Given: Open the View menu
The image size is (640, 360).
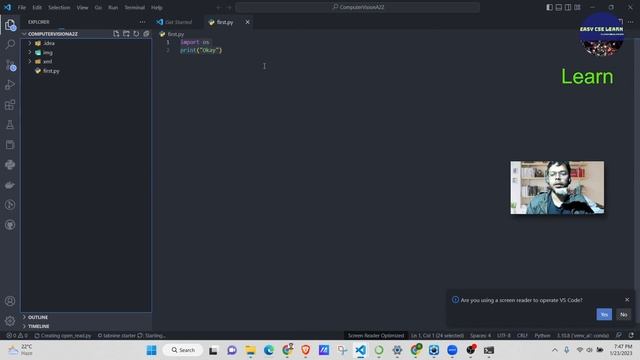Looking at the screenshot, I should (82, 7).
